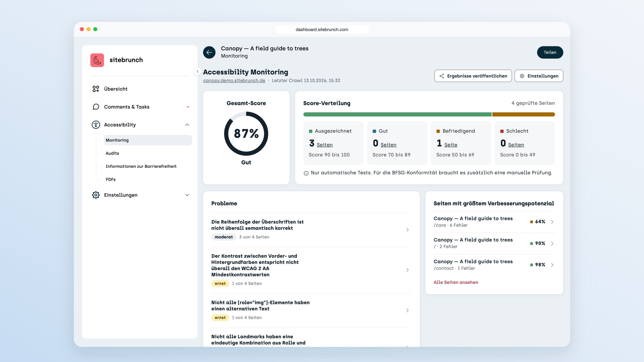Screen dimensions: 644x362
Task: Collapse the sidebar with chevron
Action: click(x=197, y=72)
